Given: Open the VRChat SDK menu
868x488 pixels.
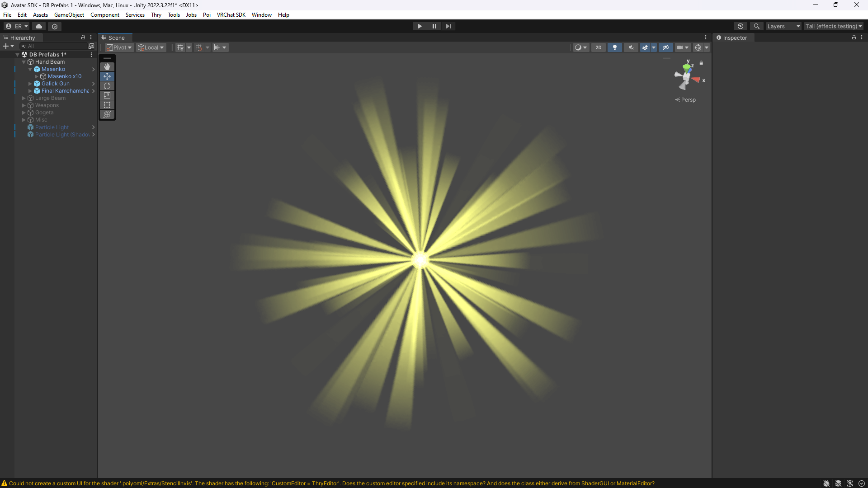Looking at the screenshot, I should tap(231, 15).
